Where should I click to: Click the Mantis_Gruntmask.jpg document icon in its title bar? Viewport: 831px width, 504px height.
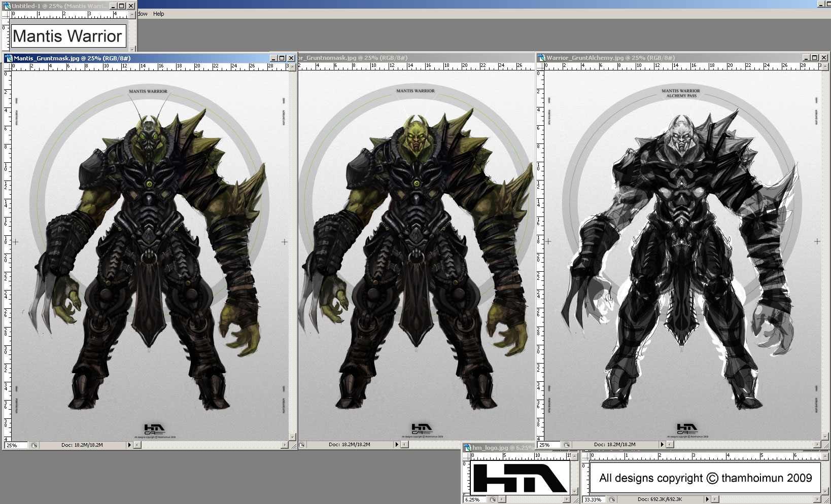click(9, 58)
